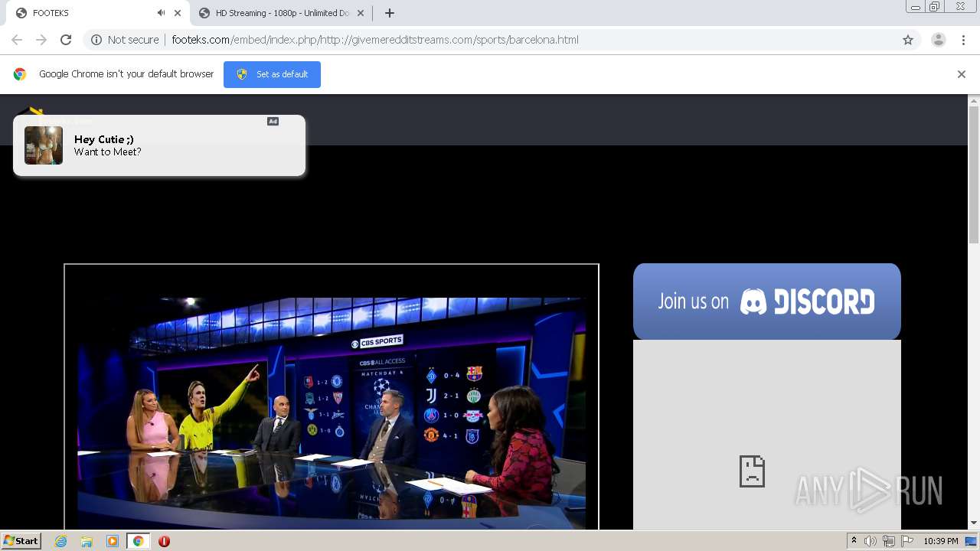The width and height of the screenshot is (980, 551).
Task: Reload the current page
Action: click(66, 40)
